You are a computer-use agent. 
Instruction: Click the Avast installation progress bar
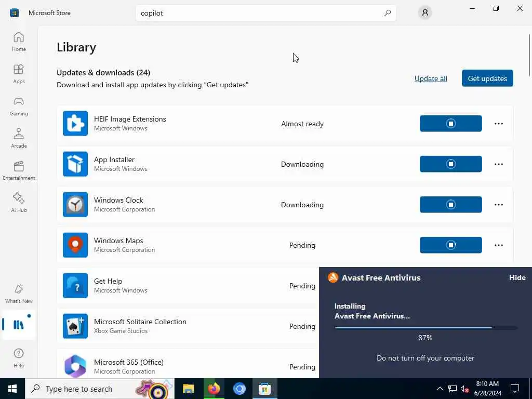425,328
